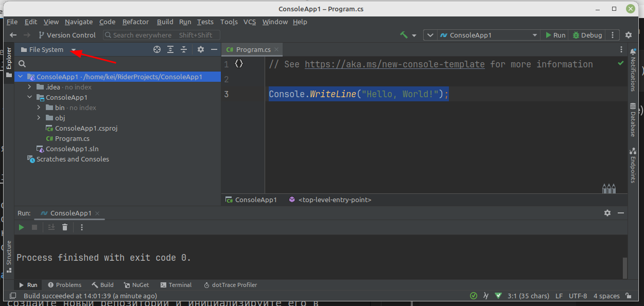Viewport: 644px width, 306px height.
Task: Open the Refactor menu
Action: pyautogui.click(x=135, y=22)
